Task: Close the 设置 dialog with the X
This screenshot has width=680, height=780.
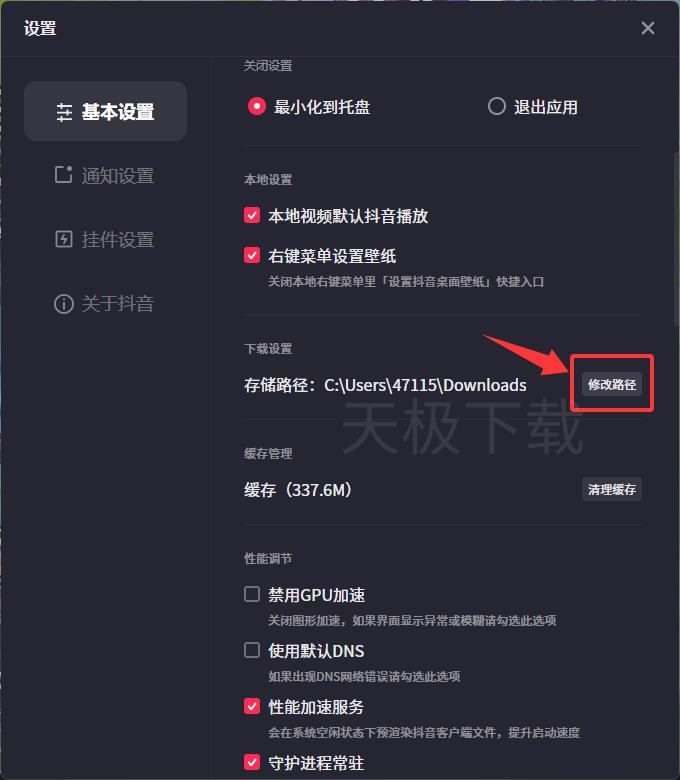Action: (x=648, y=28)
